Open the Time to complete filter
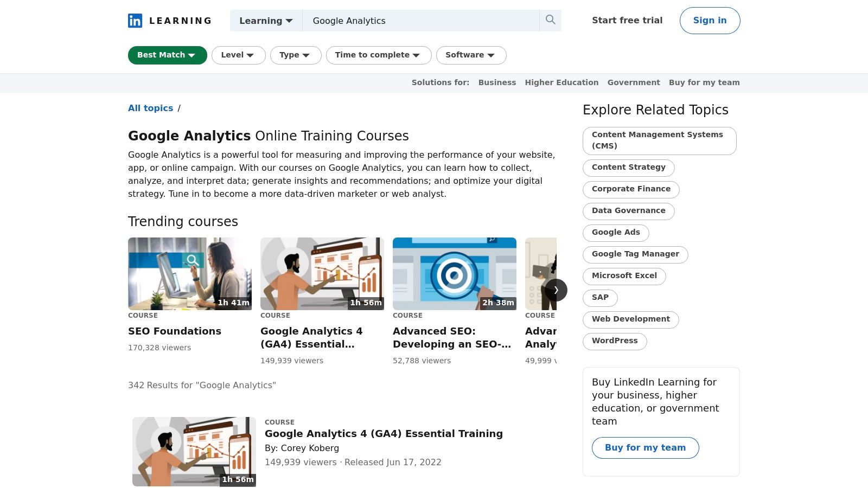The width and height of the screenshot is (868, 488). tap(379, 55)
